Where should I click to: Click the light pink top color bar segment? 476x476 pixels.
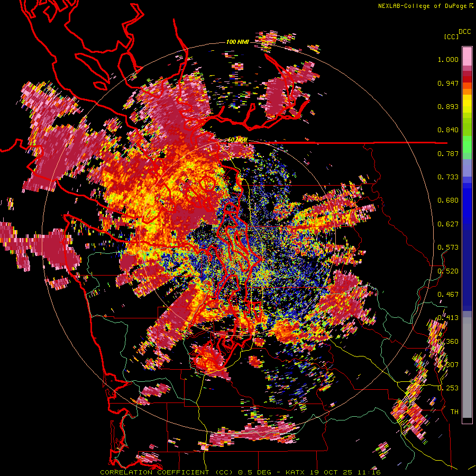[467, 56]
